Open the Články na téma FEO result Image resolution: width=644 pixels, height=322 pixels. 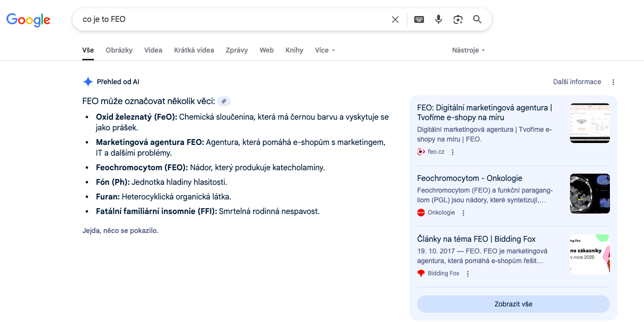476,239
